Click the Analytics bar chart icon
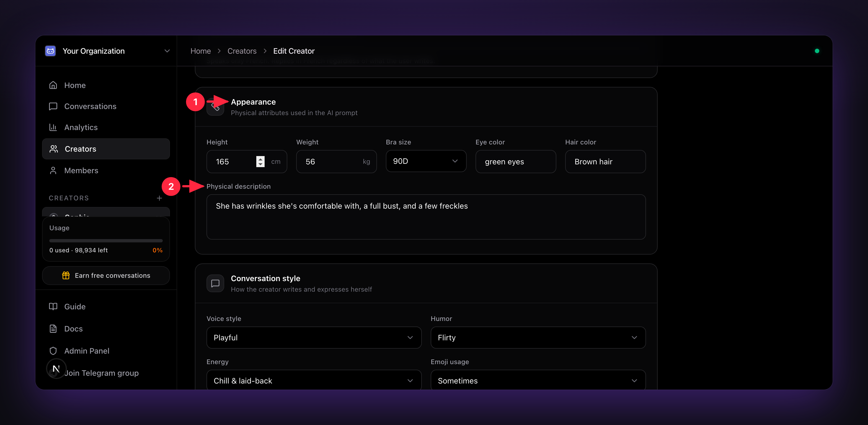This screenshot has height=425, width=868. [x=53, y=127]
